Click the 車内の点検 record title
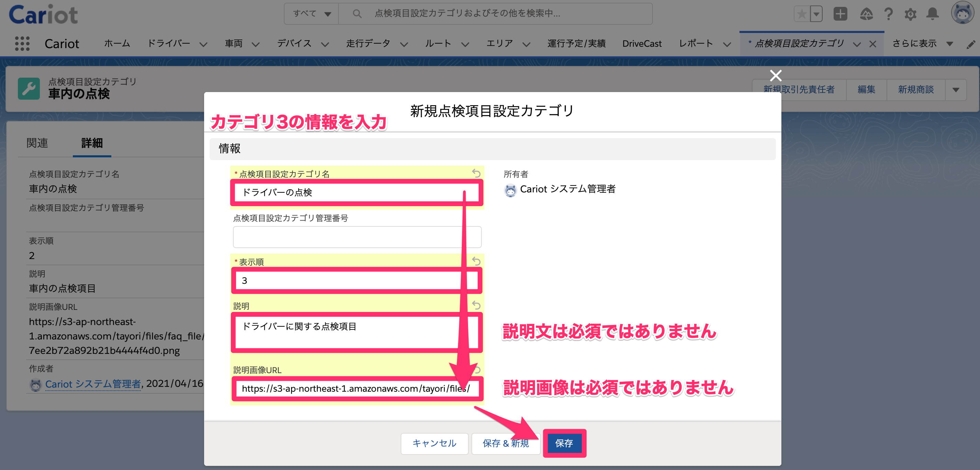The height and width of the screenshot is (470, 980). pos(79,93)
